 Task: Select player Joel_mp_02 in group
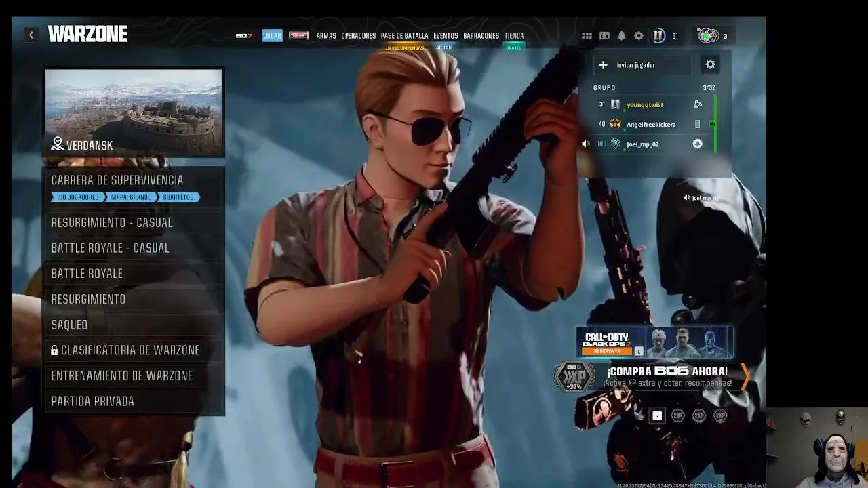642,144
